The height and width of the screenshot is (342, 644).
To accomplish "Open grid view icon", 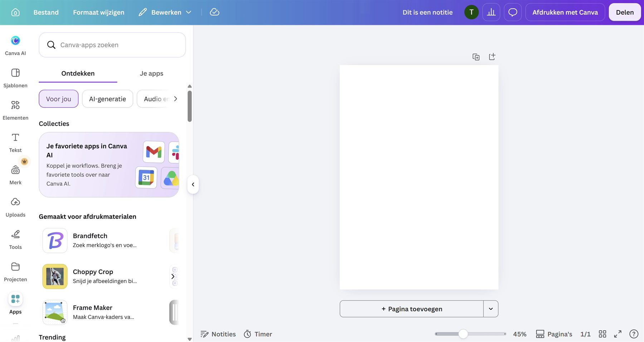I will tap(602, 334).
